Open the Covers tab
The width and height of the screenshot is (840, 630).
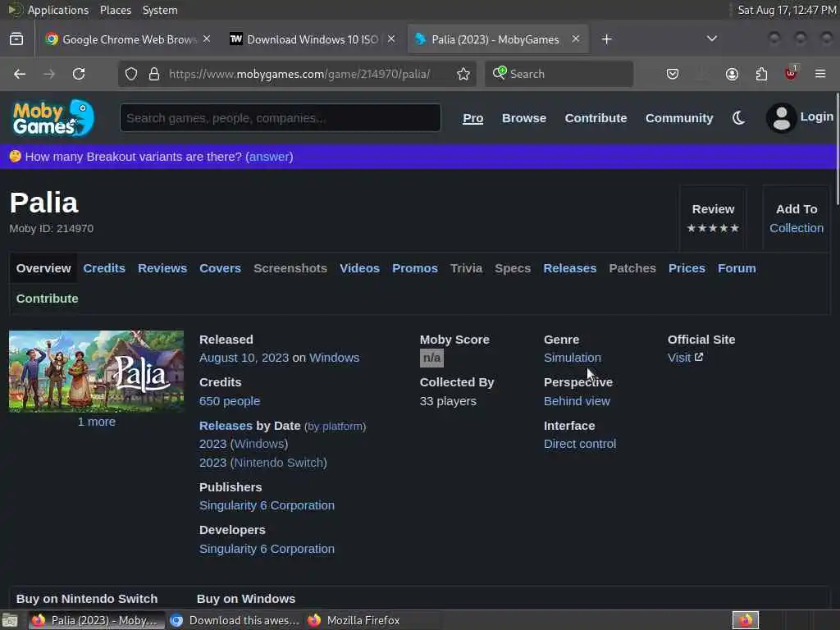(x=220, y=268)
